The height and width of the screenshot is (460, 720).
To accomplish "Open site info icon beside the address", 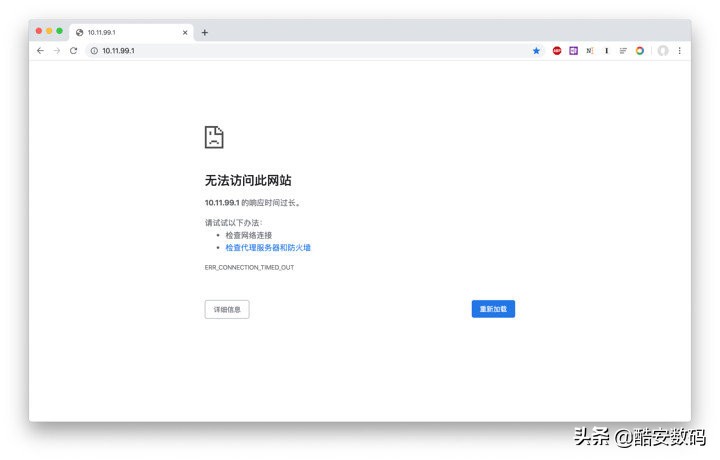I will [x=94, y=50].
